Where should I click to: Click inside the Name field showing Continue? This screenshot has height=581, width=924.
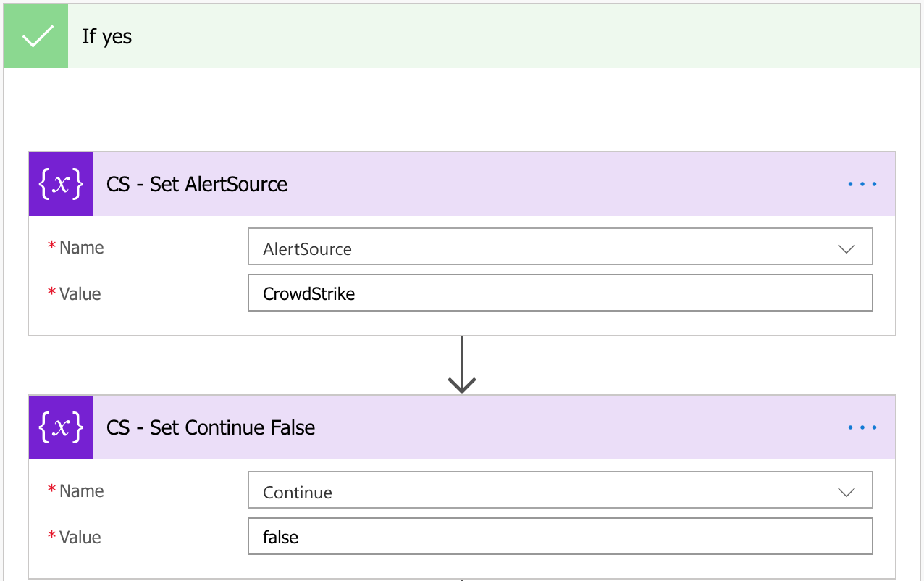pos(507,490)
